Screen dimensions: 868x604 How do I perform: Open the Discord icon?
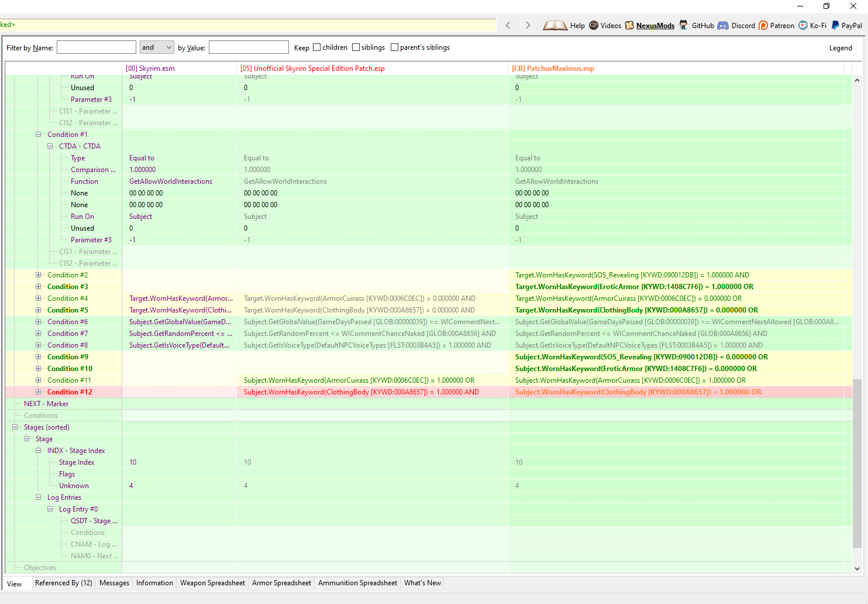(723, 25)
